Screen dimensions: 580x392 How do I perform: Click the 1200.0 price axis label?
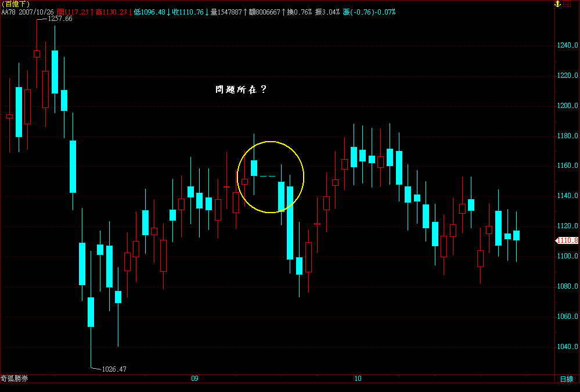coord(567,106)
